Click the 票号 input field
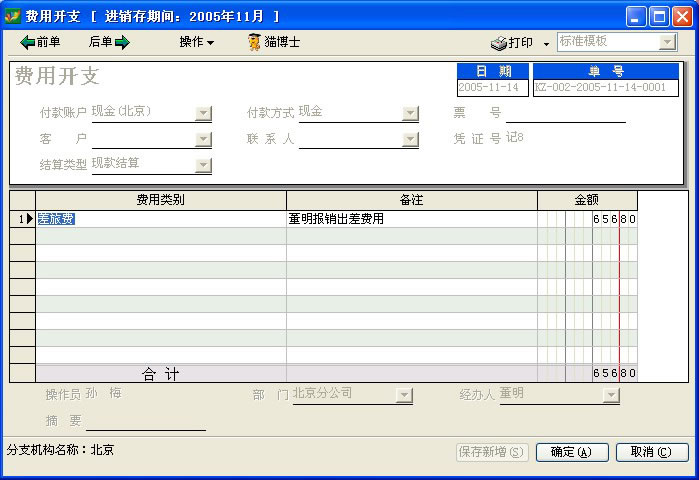 565,113
